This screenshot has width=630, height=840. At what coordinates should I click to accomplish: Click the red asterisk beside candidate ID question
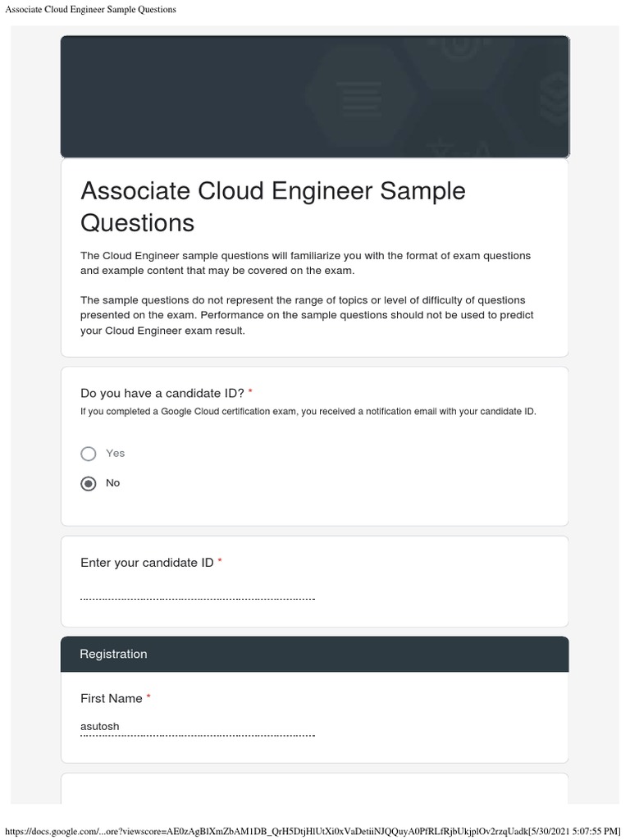[250, 392]
